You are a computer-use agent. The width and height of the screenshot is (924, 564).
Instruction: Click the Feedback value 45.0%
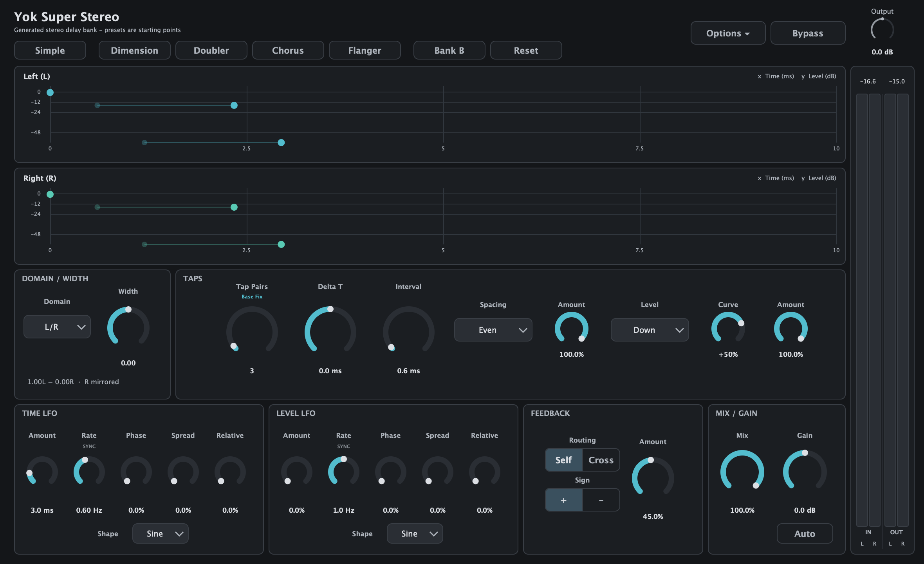(653, 517)
